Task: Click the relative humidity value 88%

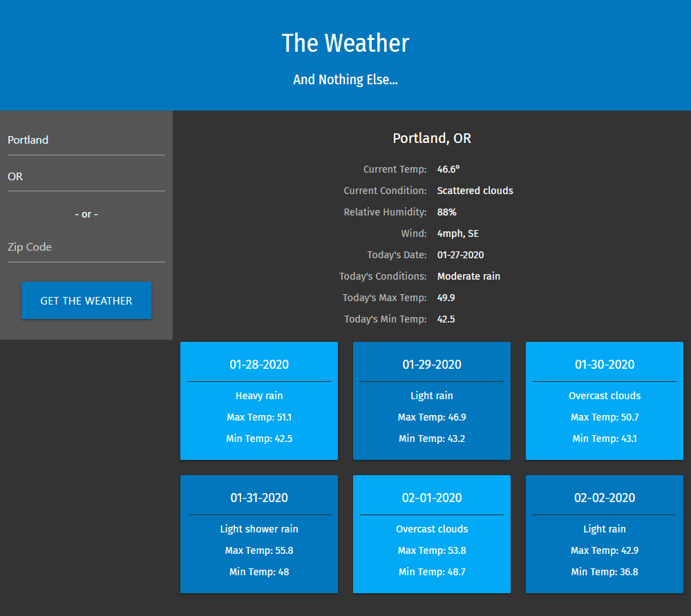Action: [446, 212]
